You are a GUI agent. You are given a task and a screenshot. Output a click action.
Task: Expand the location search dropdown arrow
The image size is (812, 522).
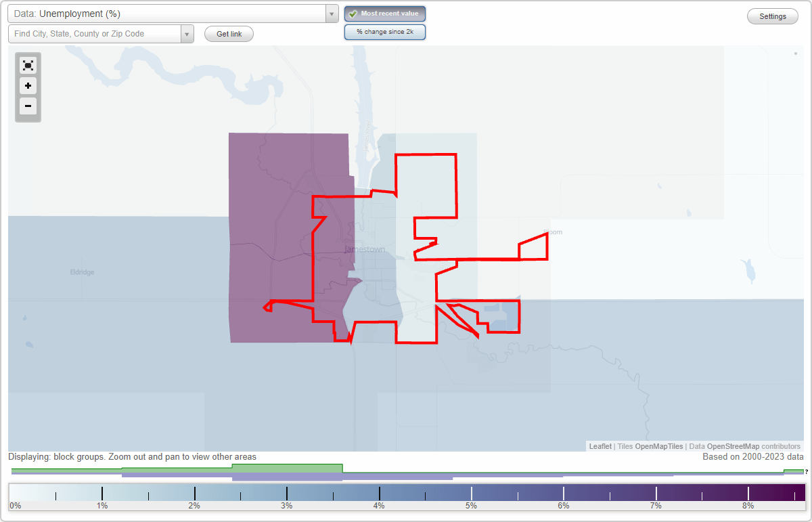pyautogui.click(x=187, y=33)
